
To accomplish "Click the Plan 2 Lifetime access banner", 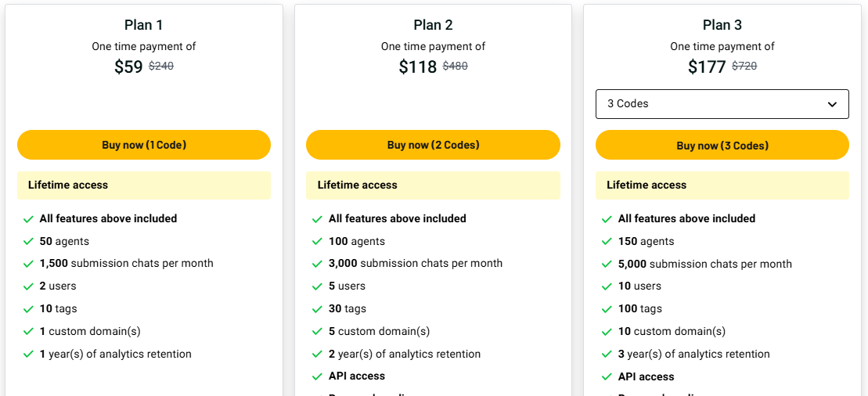I will (433, 185).
